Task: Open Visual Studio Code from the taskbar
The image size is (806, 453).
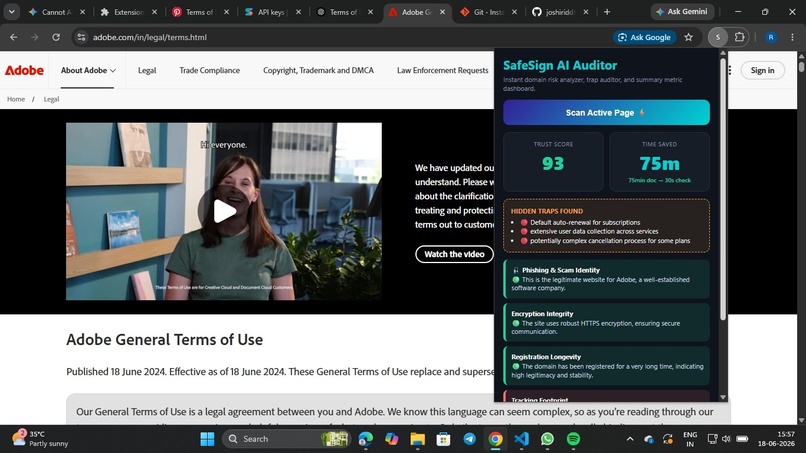Action: (521, 439)
